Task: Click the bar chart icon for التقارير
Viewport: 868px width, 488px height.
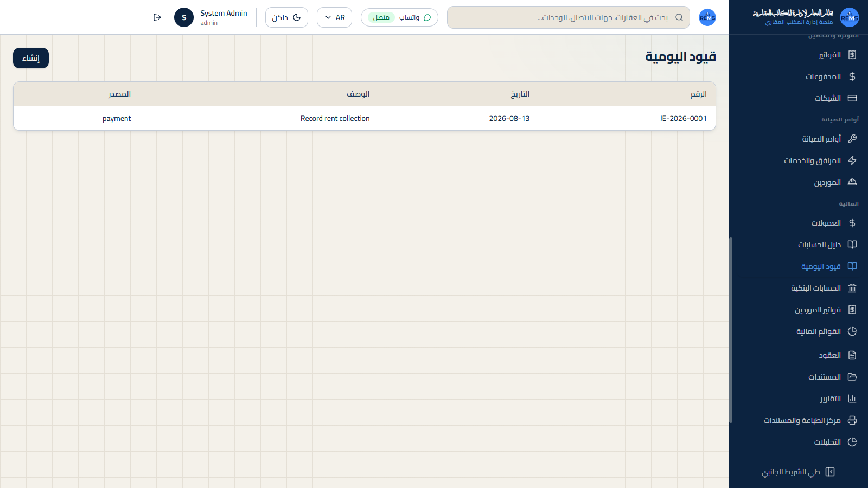Action: pyautogui.click(x=852, y=399)
